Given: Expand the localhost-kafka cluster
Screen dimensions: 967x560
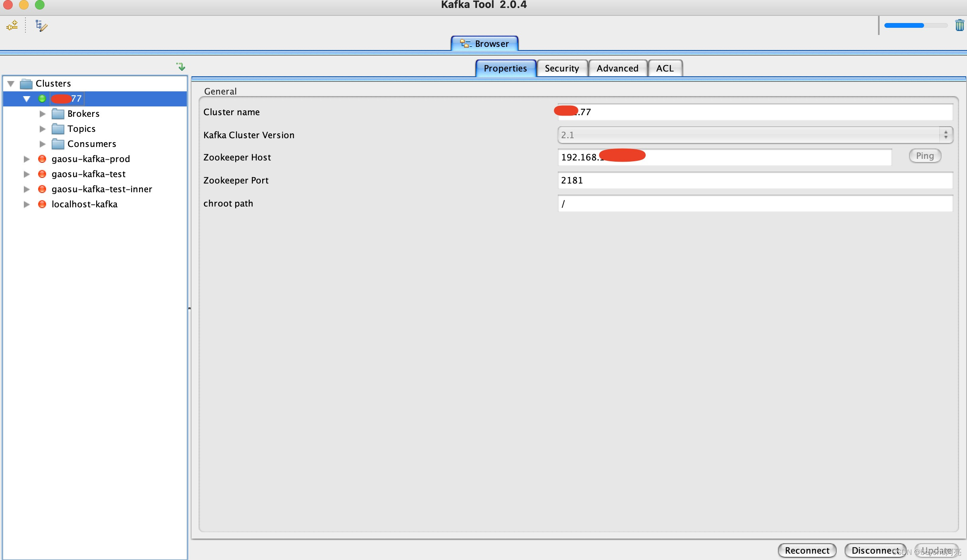Looking at the screenshot, I should (x=26, y=204).
